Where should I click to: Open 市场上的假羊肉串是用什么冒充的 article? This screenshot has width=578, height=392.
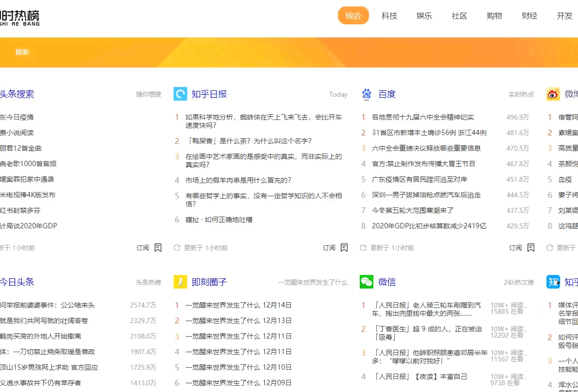[238, 180]
